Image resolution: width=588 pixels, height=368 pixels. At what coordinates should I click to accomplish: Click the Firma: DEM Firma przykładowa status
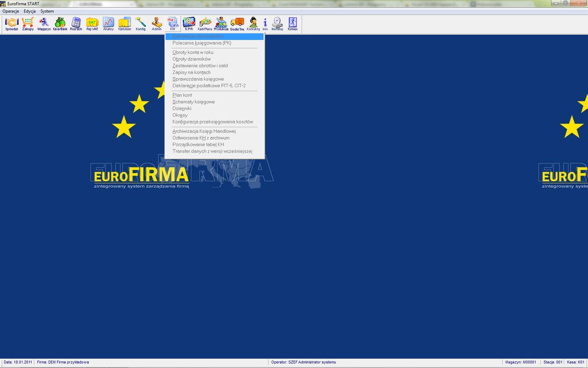coord(63,362)
